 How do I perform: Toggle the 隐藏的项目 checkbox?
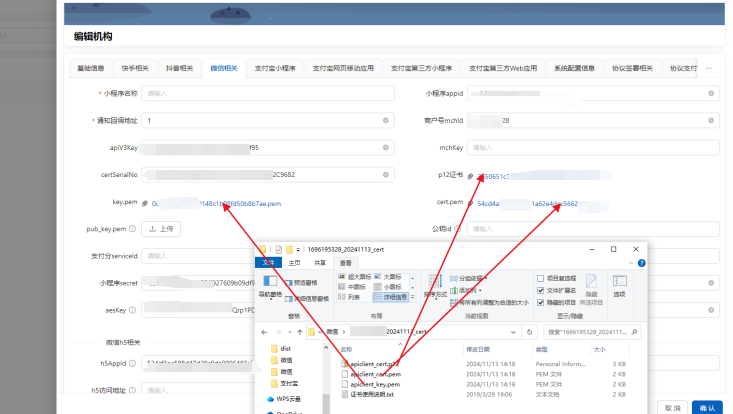pyautogui.click(x=540, y=303)
